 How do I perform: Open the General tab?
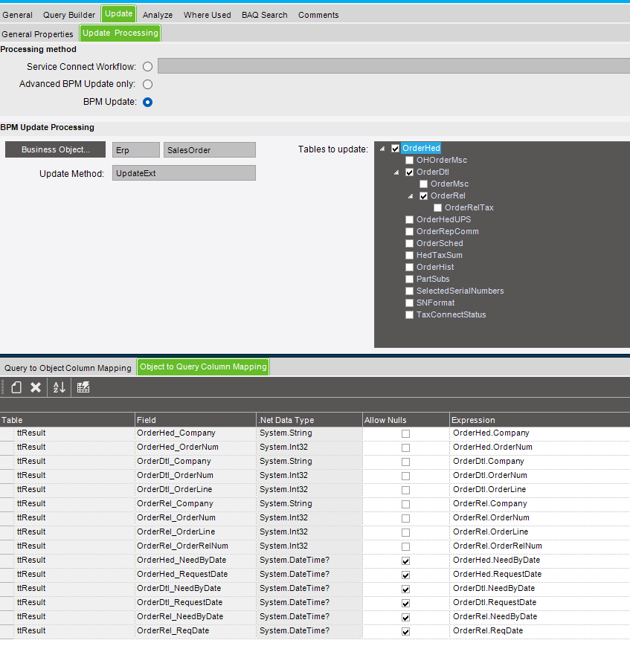coord(17,15)
